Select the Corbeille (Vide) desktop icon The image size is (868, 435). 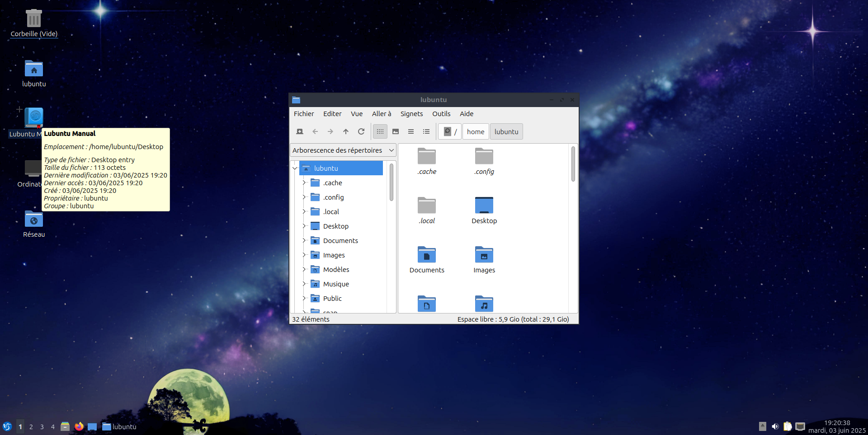(34, 23)
